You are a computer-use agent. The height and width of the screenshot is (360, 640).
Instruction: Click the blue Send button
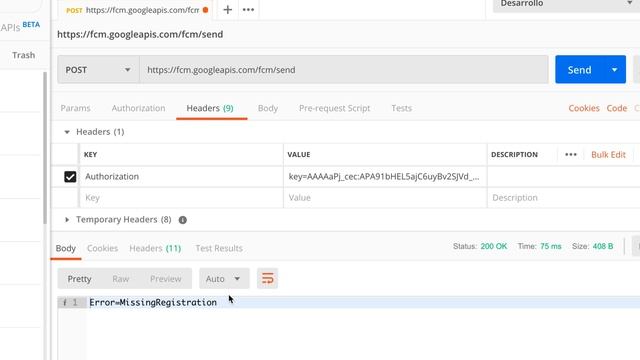coord(579,70)
